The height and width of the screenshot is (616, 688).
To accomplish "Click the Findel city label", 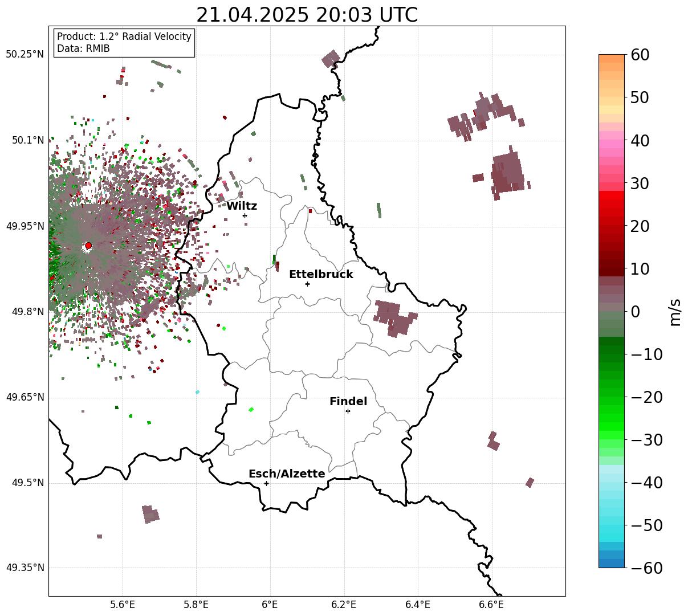I will [x=348, y=402].
